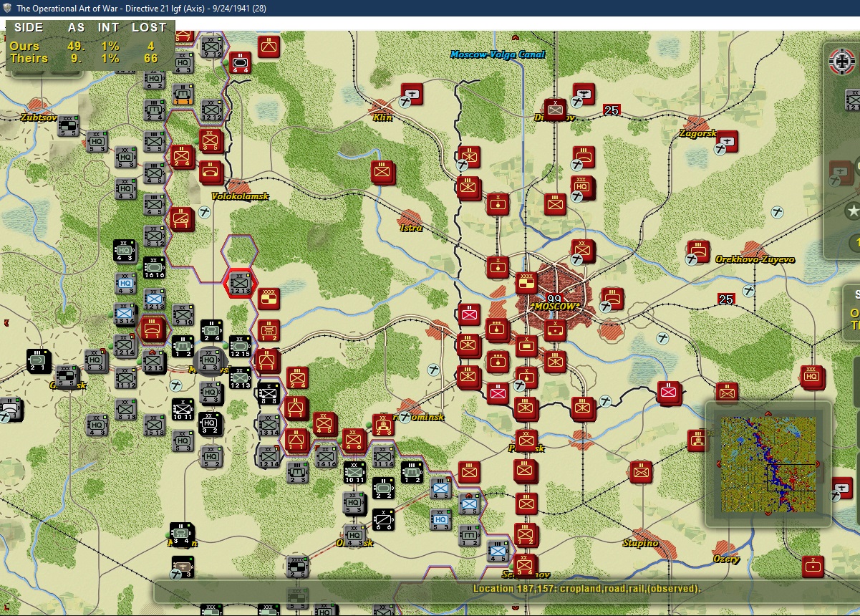The height and width of the screenshot is (616, 860).
Task: Select the dark Soviet brigade at Dmitrov
Action: click(555, 110)
